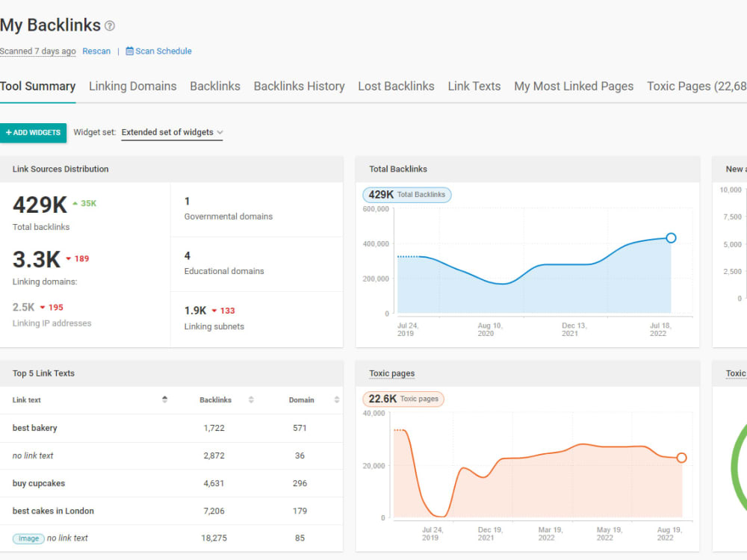This screenshot has width=747, height=560.
Task: Sort by Backlinks column arrows
Action: tap(251, 399)
